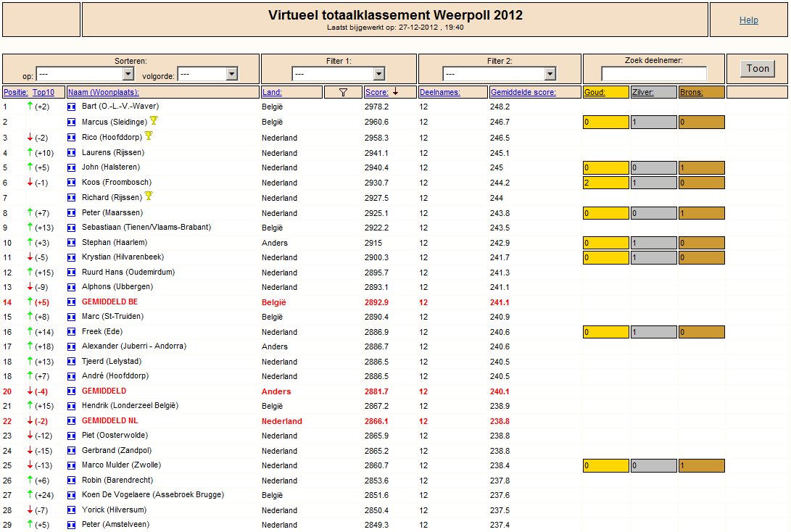Screen dimensions: 791x532
Task: Click the Toon button
Action: (758, 69)
